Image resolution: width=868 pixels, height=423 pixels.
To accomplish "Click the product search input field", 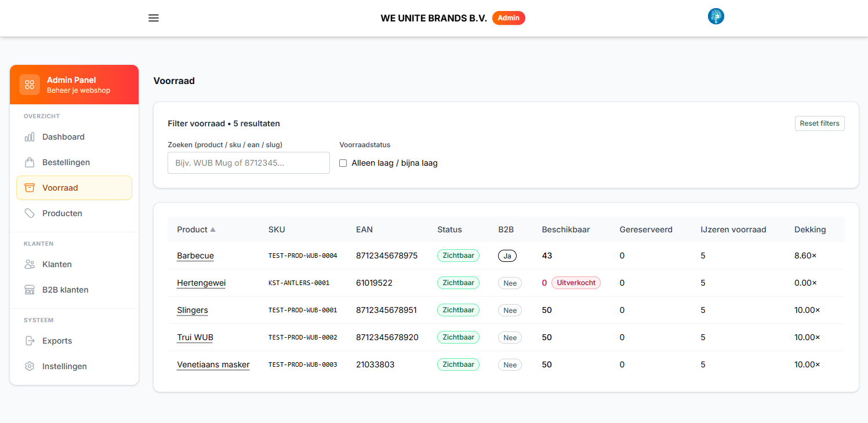I will (x=248, y=163).
